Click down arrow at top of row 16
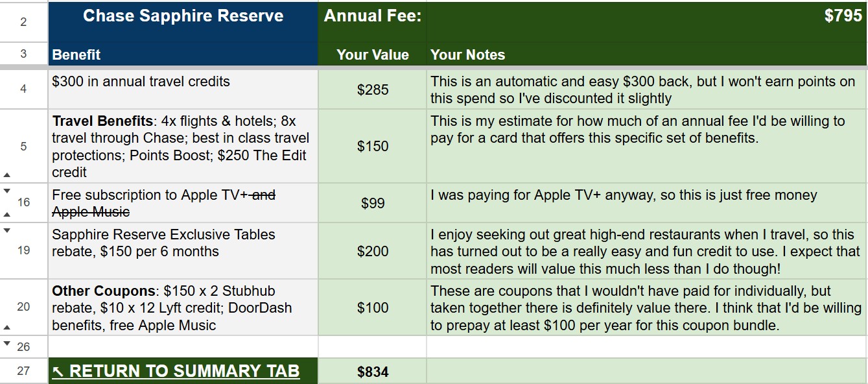The height and width of the screenshot is (384, 868). tap(7, 191)
